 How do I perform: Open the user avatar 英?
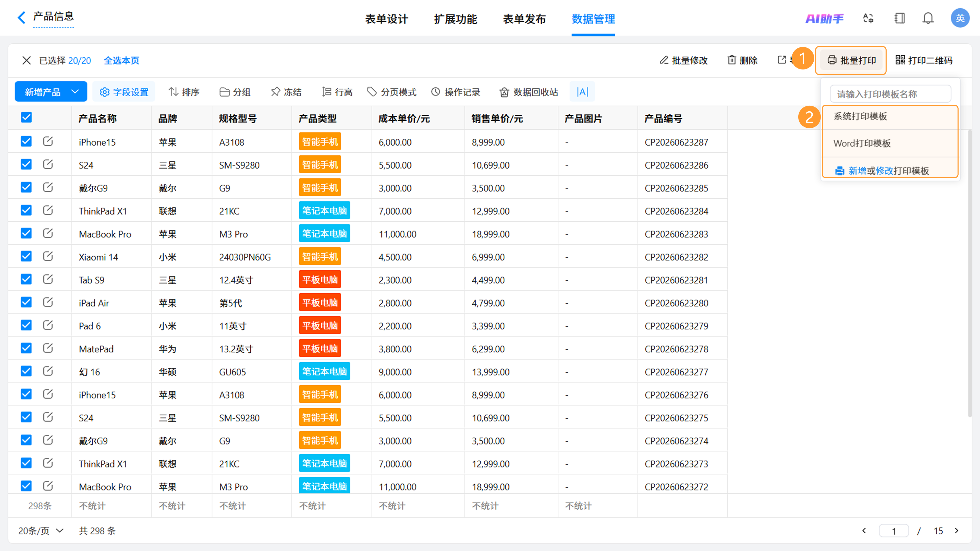(x=960, y=18)
